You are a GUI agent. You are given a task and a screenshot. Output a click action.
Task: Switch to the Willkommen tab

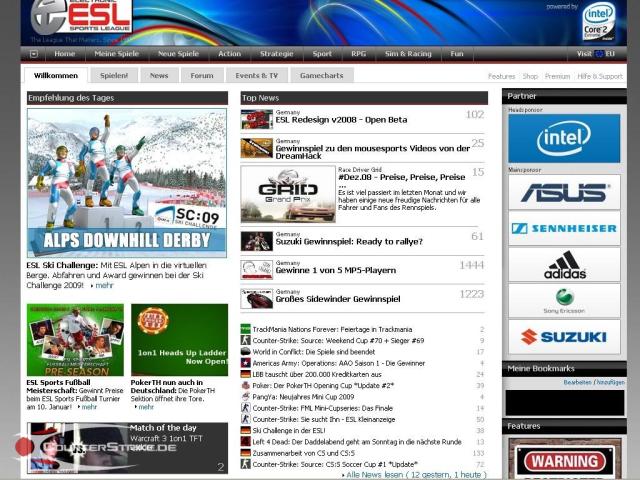click(x=56, y=76)
